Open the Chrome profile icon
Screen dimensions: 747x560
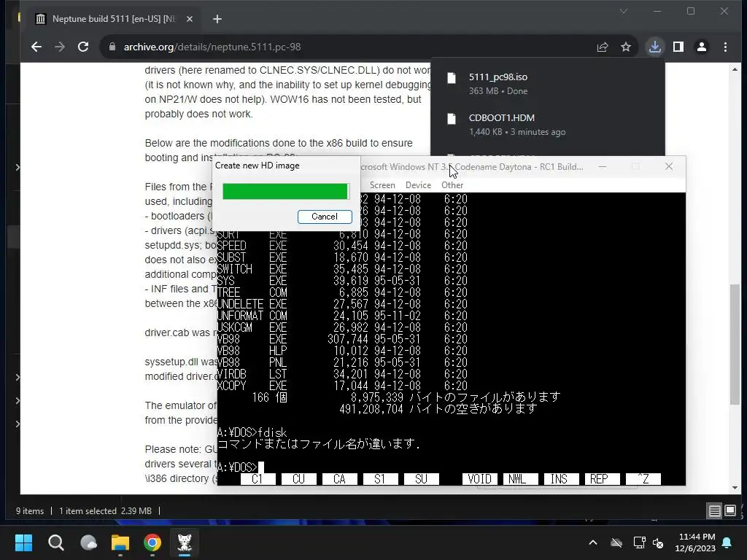point(702,47)
